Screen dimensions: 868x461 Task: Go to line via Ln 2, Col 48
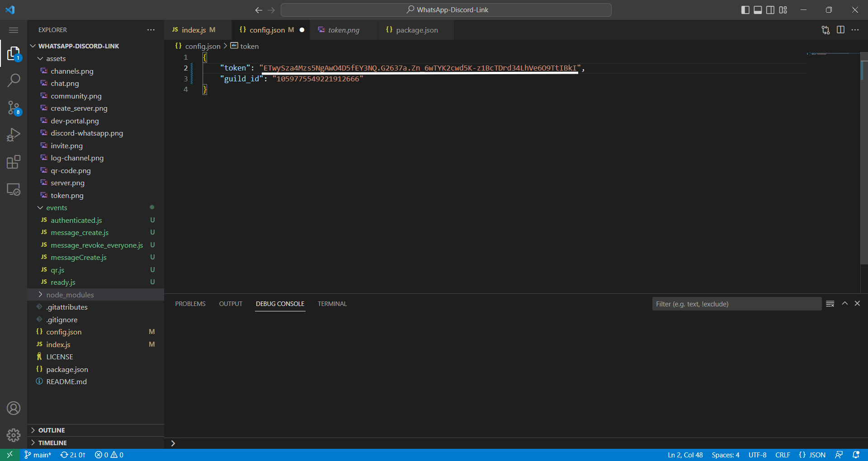click(685, 455)
